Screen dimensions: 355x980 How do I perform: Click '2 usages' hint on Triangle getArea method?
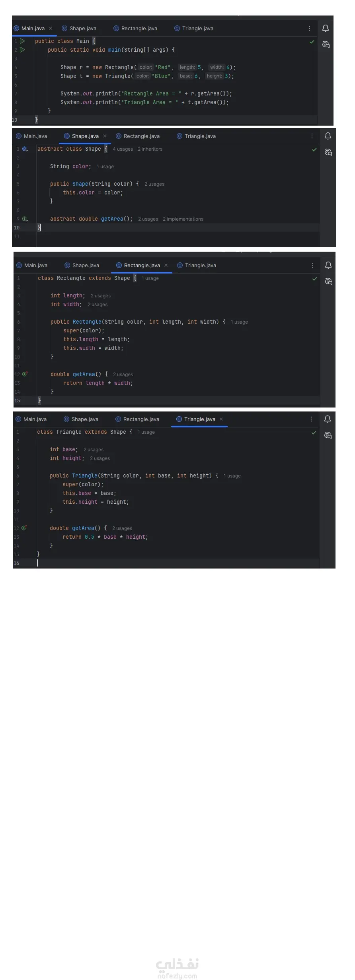[122, 528]
